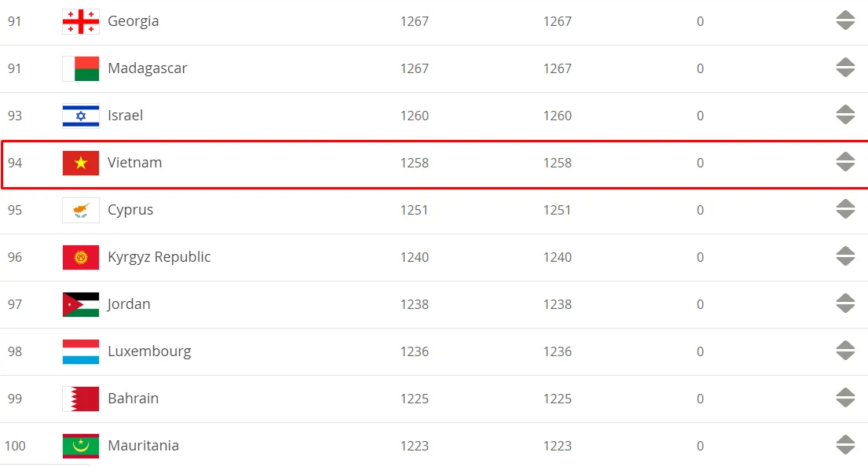Open the Kyrgyz Republic team link
The width and height of the screenshot is (868, 467).
[159, 257]
